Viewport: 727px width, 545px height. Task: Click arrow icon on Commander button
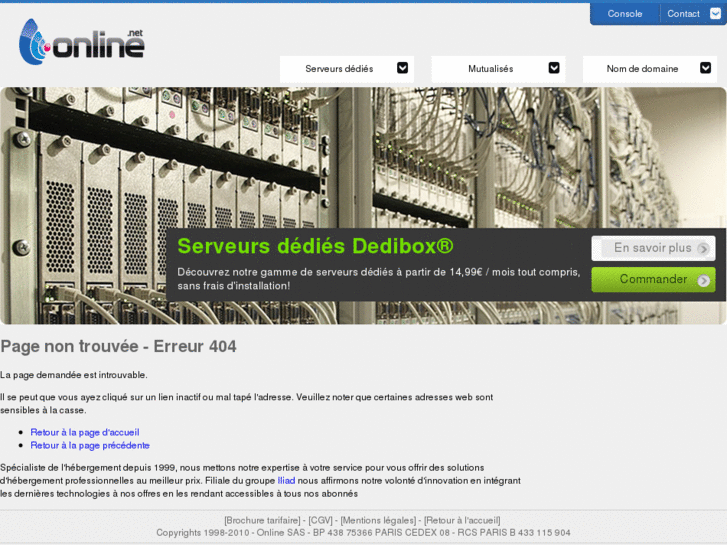point(703,280)
